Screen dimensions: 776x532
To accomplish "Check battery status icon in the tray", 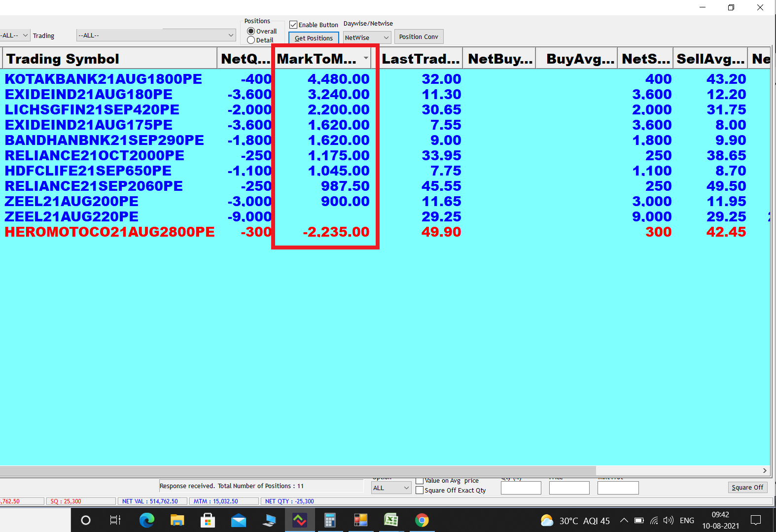I will pyautogui.click(x=639, y=520).
